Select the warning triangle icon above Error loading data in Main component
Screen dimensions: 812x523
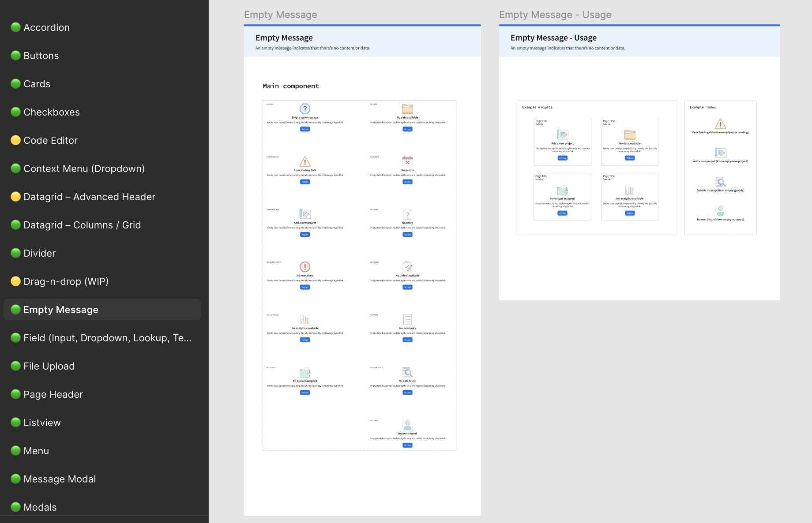305,161
